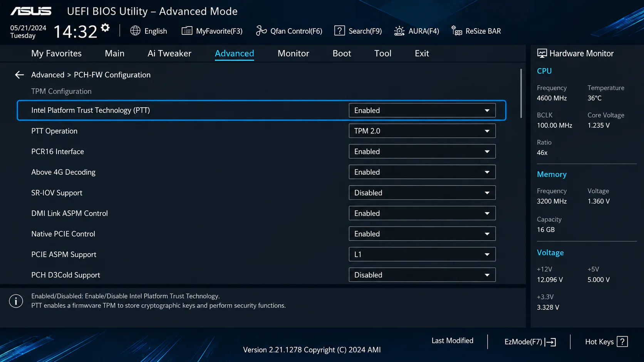Click AURA(F4) label
The image size is (644, 362).
pos(424,31)
